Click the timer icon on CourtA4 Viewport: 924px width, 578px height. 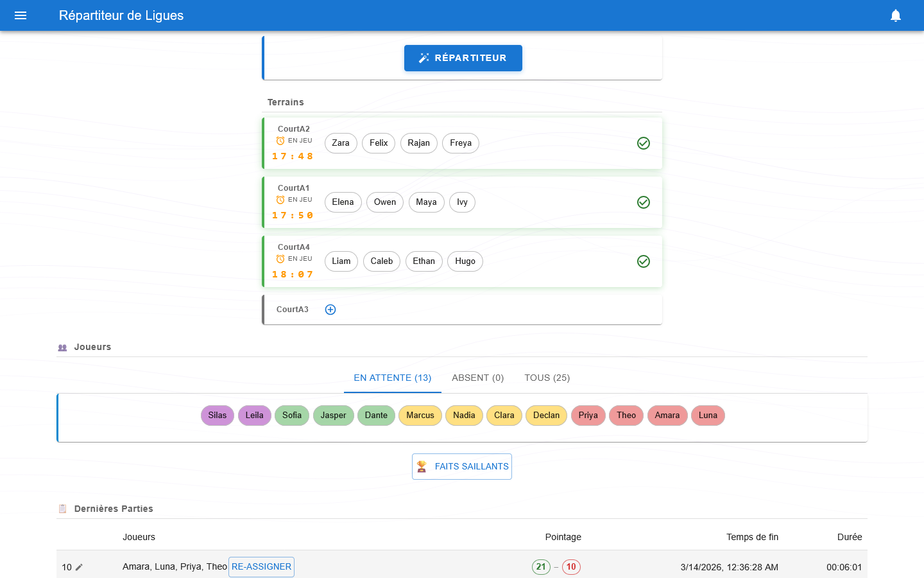280,258
